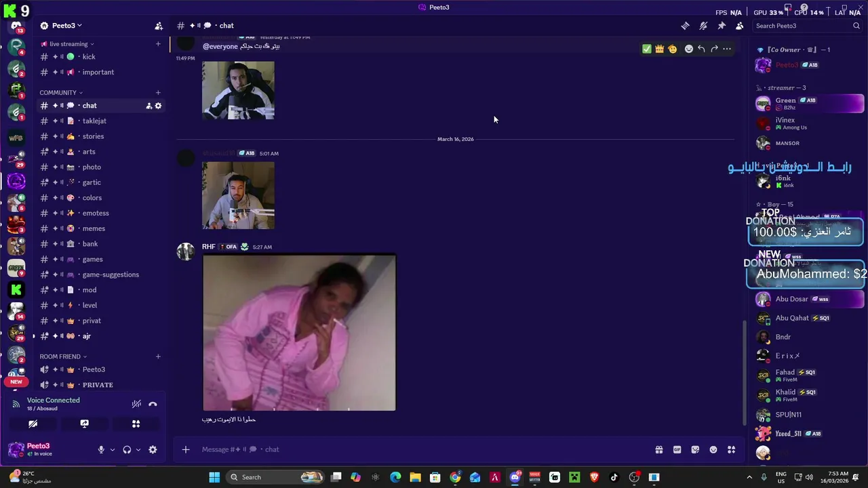868x488 pixels.
Task: Click the Peeto3 user avatar in user panel
Action: pos(16,449)
